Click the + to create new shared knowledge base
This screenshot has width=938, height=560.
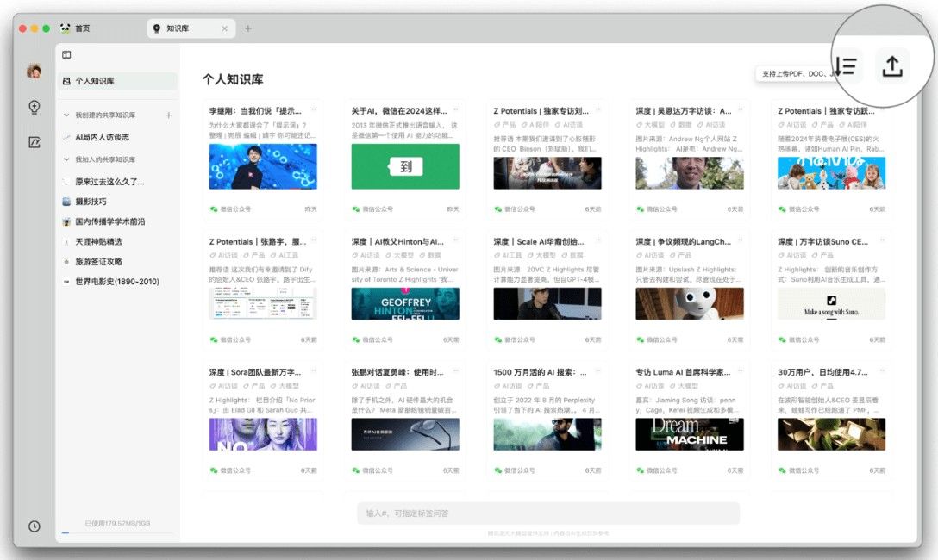(167, 113)
